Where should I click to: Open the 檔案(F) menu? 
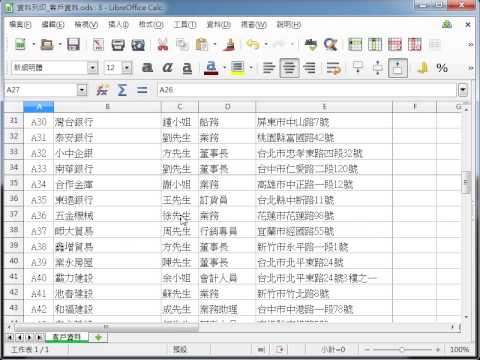(x=20, y=25)
